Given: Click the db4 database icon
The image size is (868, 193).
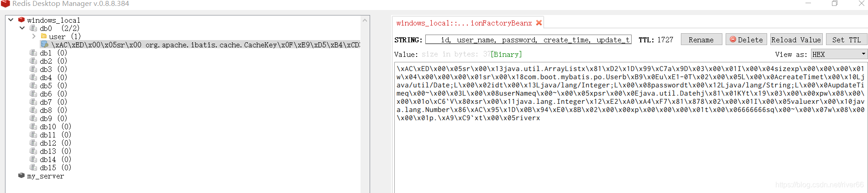Looking at the screenshot, I should pos(33,77).
